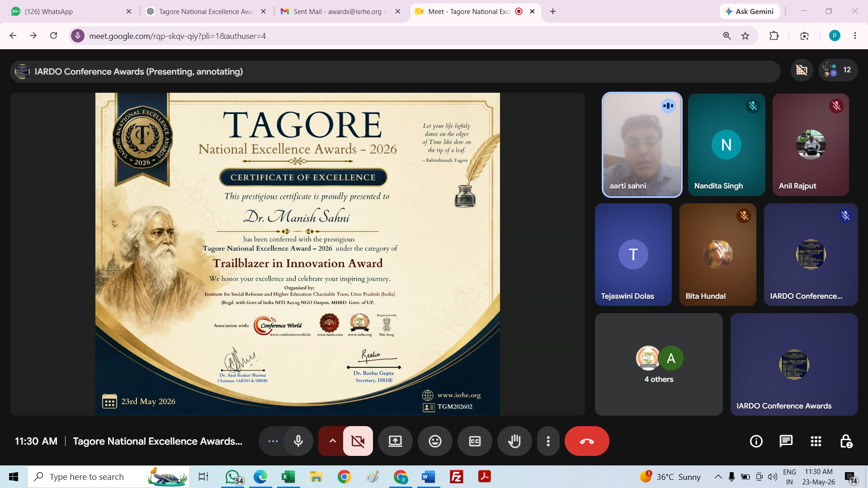868x488 pixels.
Task: Select Anil Rajput participant tile
Action: [811, 145]
